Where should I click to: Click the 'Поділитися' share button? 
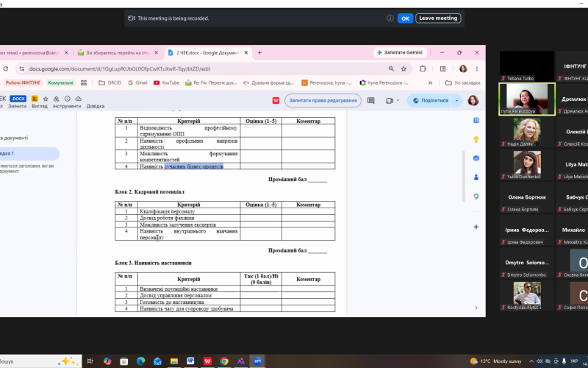point(430,101)
